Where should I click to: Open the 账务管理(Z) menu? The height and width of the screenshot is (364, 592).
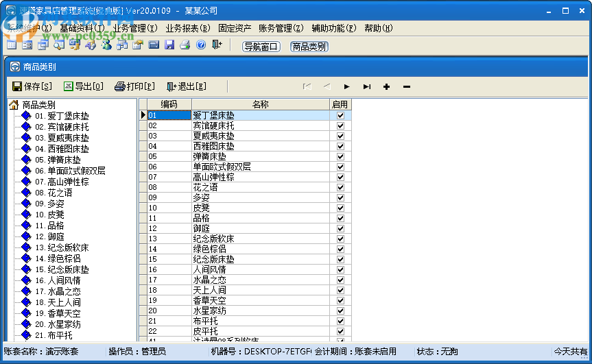point(281,28)
